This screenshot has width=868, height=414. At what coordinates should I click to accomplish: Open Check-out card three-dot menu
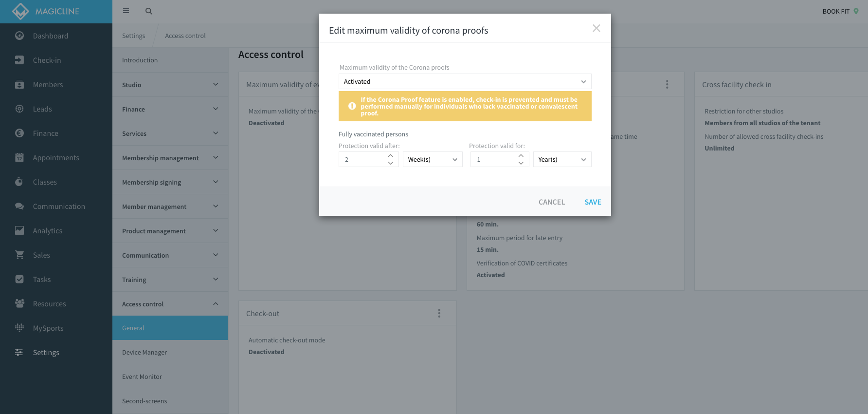click(x=439, y=313)
